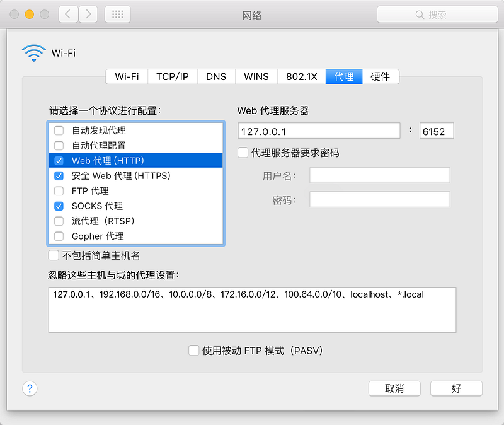The width and height of the screenshot is (504, 425).
Task: Select the 自动发现代理 row label
Action: point(99,131)
